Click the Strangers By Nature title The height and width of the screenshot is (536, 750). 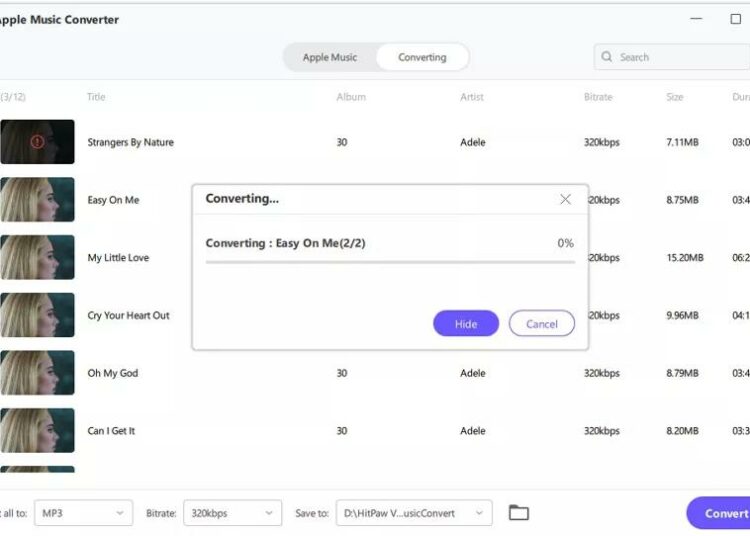(x=131, y=142)
